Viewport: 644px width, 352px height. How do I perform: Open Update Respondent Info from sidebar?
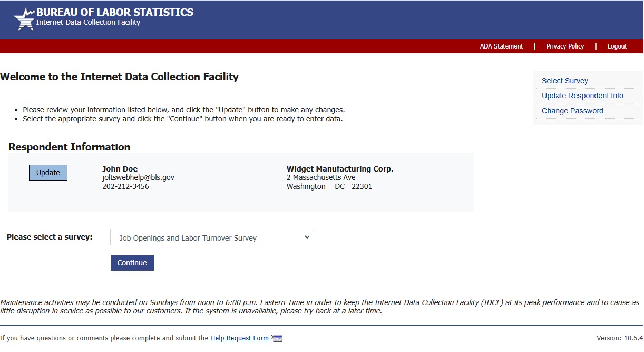click(582, 96)
